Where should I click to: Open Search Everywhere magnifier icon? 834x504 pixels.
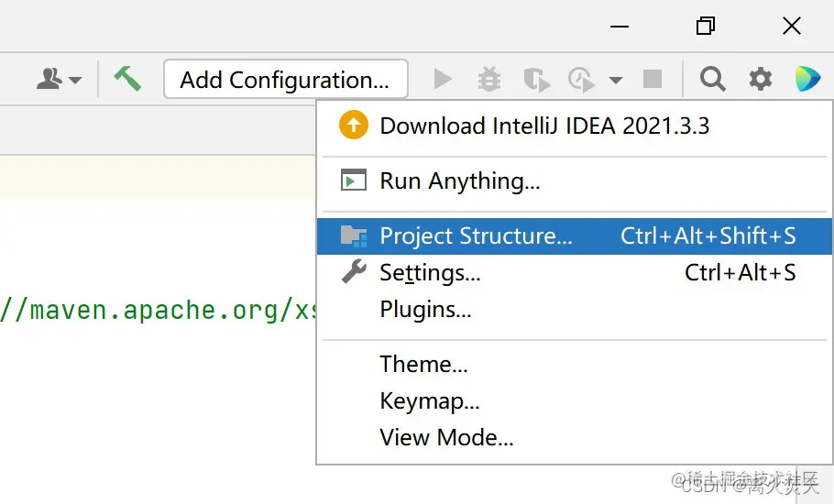click(712, 79)
